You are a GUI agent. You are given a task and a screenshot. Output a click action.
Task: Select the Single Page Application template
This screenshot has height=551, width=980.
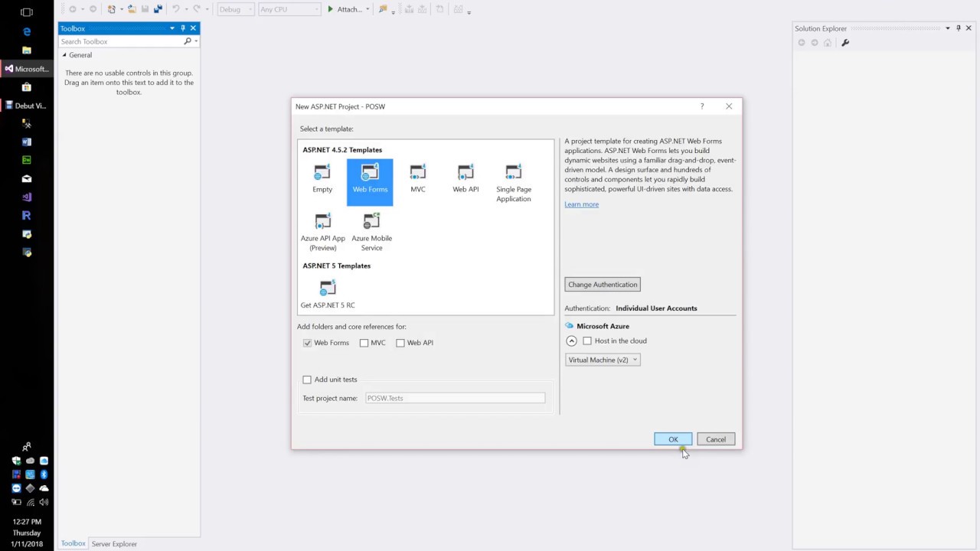coord(513,184)
